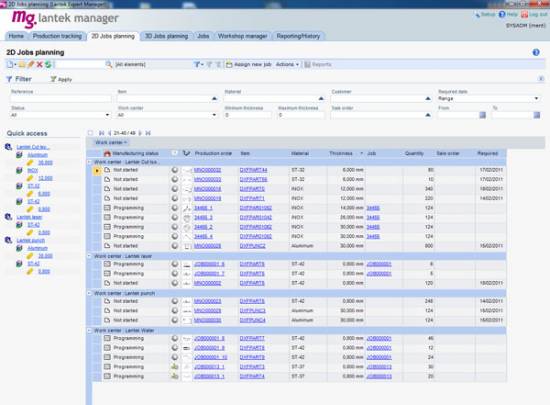Click the sort icon left of Production order header

[x=187, y=153]
